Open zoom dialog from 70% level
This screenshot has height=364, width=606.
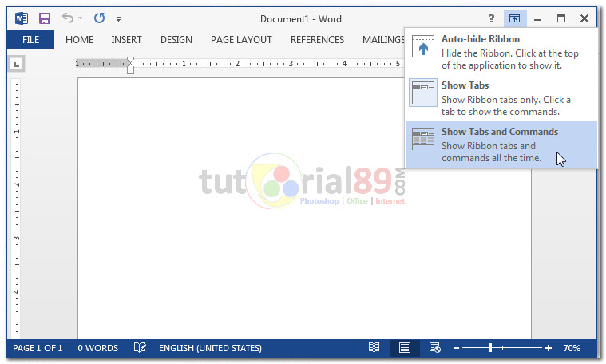pyautogui.click(x=572, y=348)
